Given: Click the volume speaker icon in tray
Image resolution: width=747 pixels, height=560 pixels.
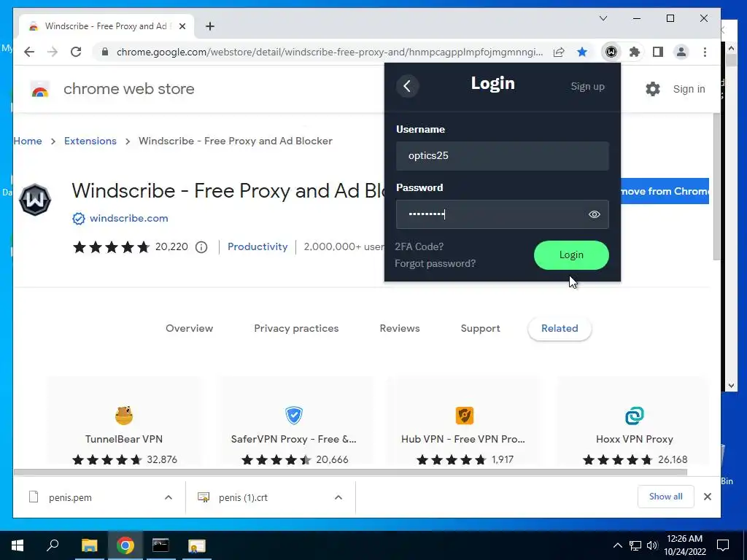Looking at the screenshot, I should coord(652,545).
